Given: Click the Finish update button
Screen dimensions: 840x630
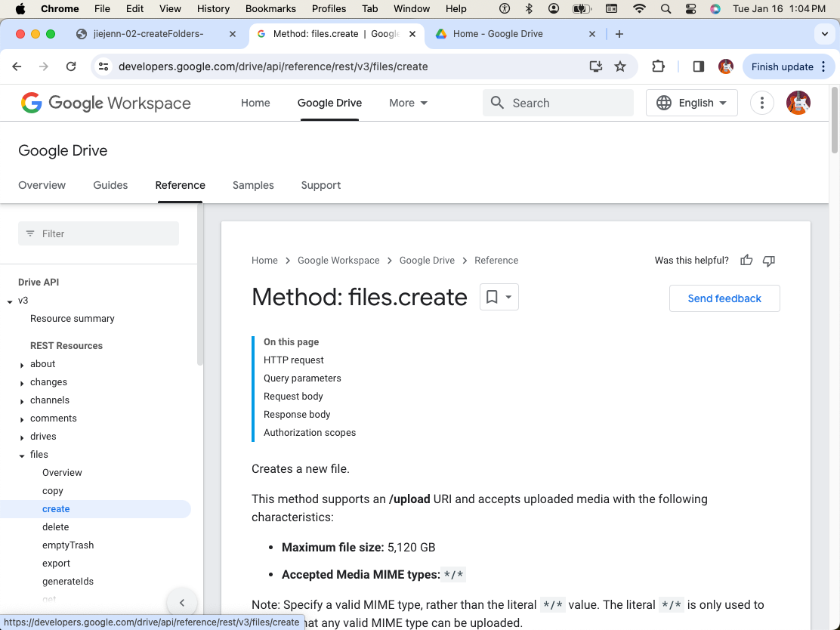Looking at the screenshot, I should coord(788,66).
